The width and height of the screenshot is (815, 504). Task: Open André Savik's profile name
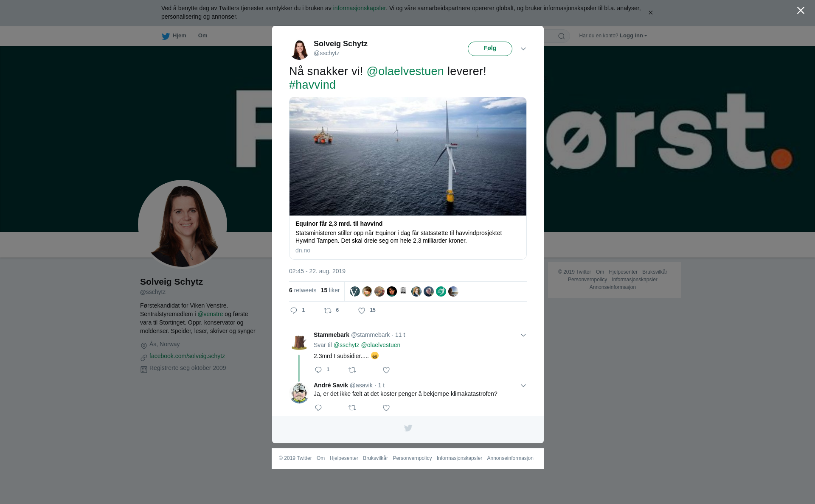[331, 385]
